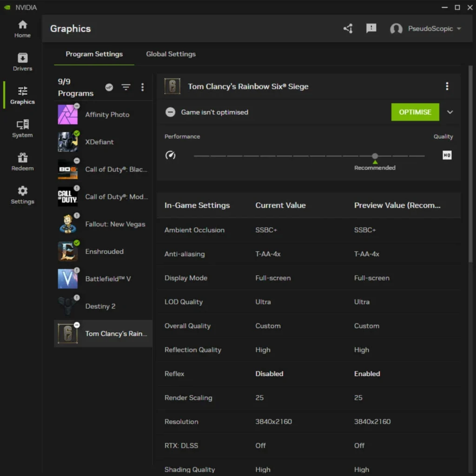476x476 pixels.
Task: Click the 'In-Game Settings' column header
Action: (197, 205)
